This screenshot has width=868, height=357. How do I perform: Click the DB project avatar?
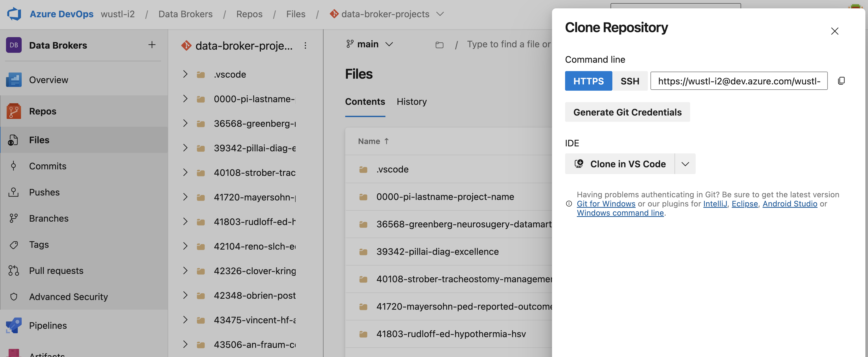[14, 45]
